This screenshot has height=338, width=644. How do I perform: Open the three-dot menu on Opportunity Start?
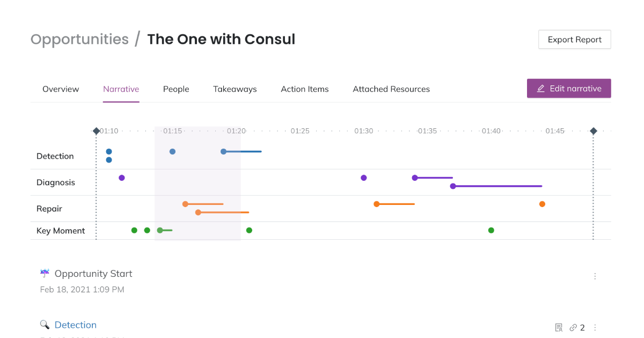(x=595, y=276)
